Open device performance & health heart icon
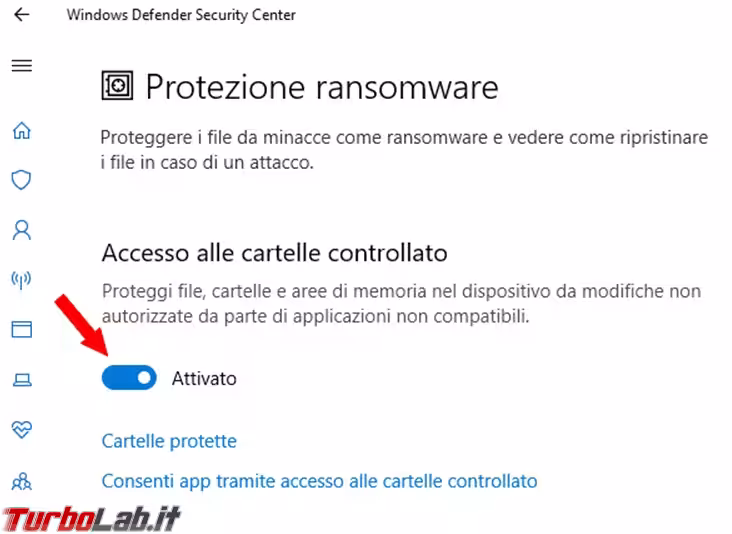Viewport: 732px width, 534px height. pos(21,429)
